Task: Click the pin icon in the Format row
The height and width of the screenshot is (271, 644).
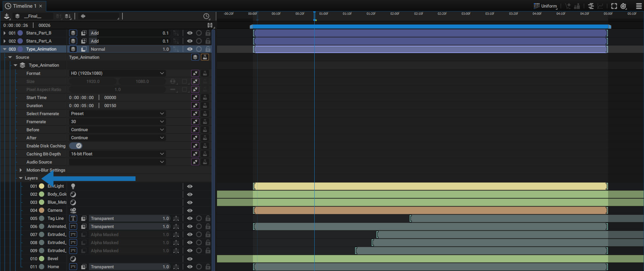Action: click(x=195, y=73)
